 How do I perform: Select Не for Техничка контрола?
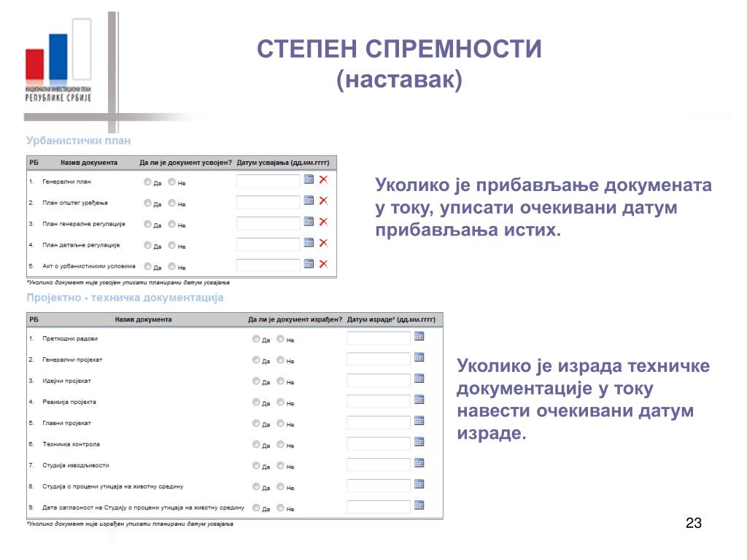tap(281, 444)
